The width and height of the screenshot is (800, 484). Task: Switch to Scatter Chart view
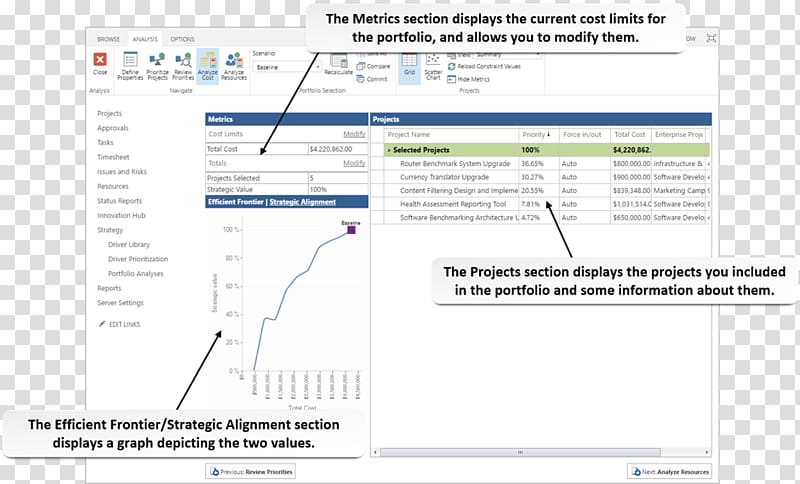433,66
